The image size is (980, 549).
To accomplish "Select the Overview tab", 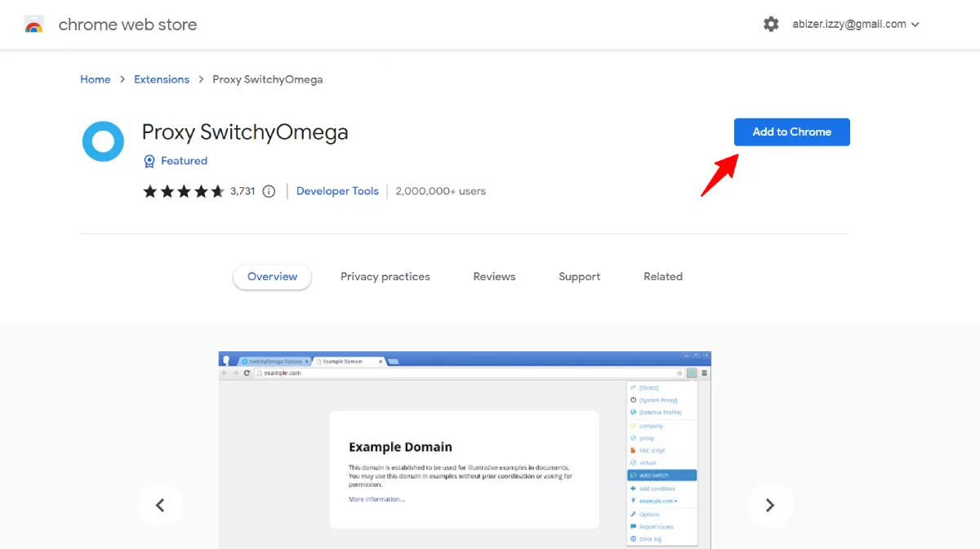I will tap(272, 277).
